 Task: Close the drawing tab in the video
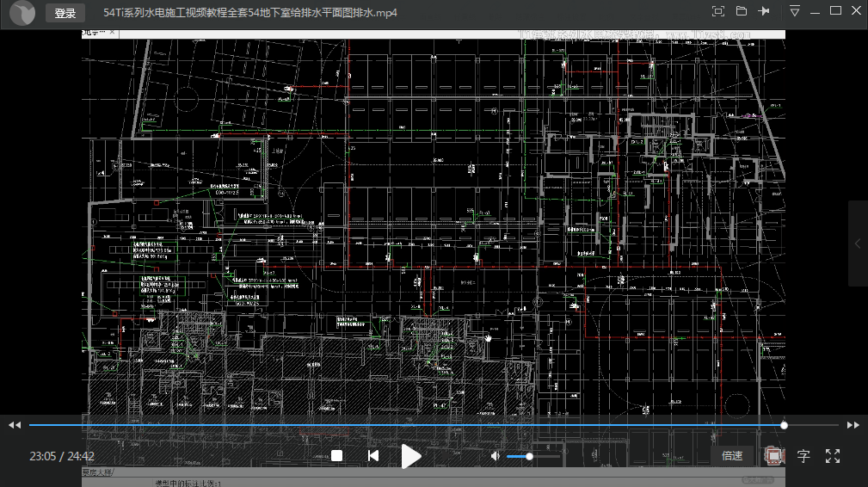pos(113,32)
